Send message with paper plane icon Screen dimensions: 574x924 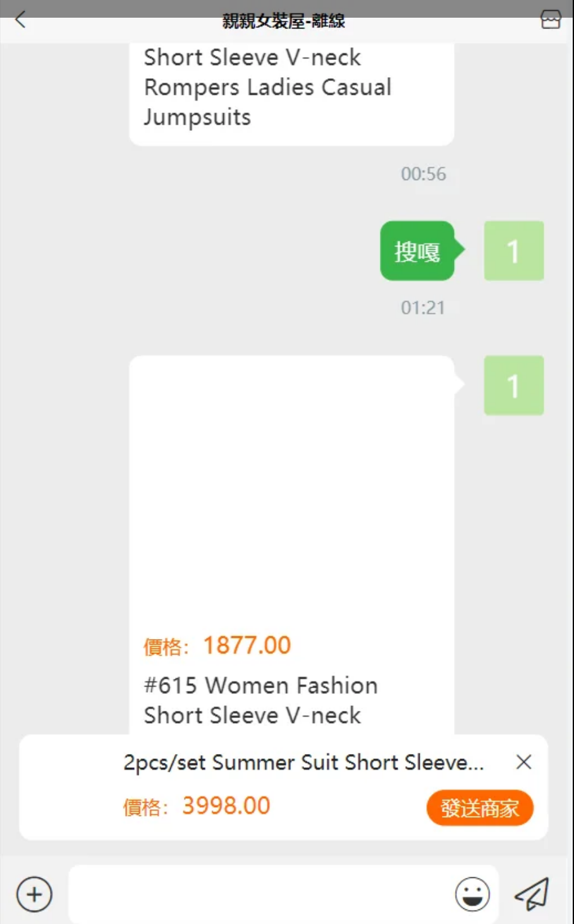(532, 894)
